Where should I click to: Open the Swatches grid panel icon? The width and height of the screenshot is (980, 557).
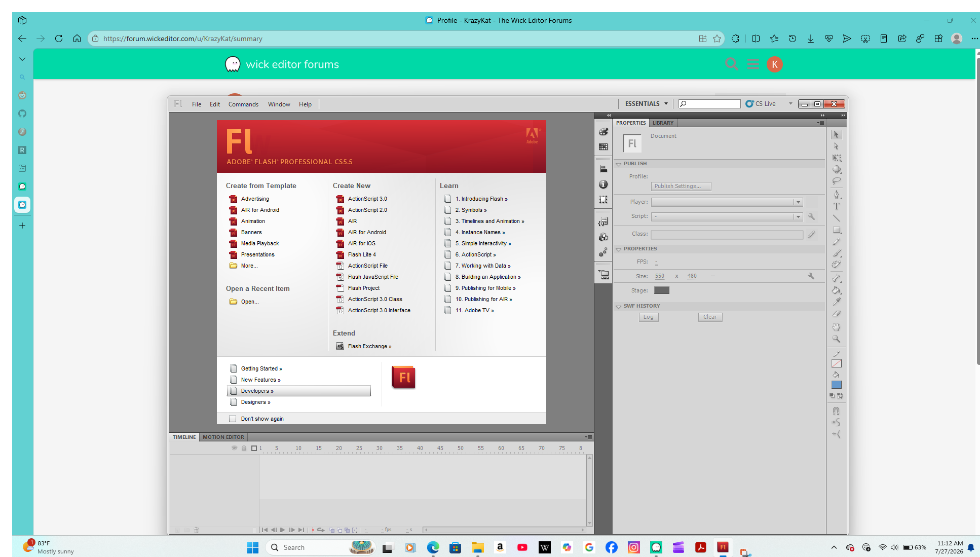coord(603,147)
